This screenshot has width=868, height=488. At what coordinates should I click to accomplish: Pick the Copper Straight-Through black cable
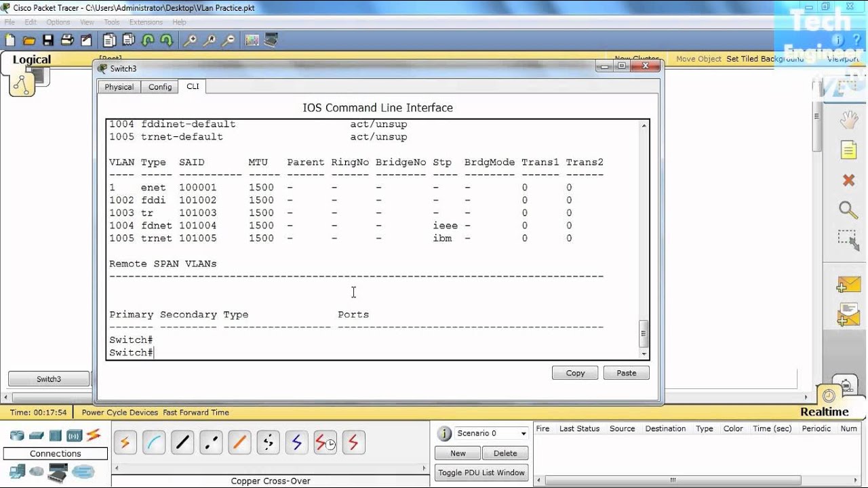[182, 443]
